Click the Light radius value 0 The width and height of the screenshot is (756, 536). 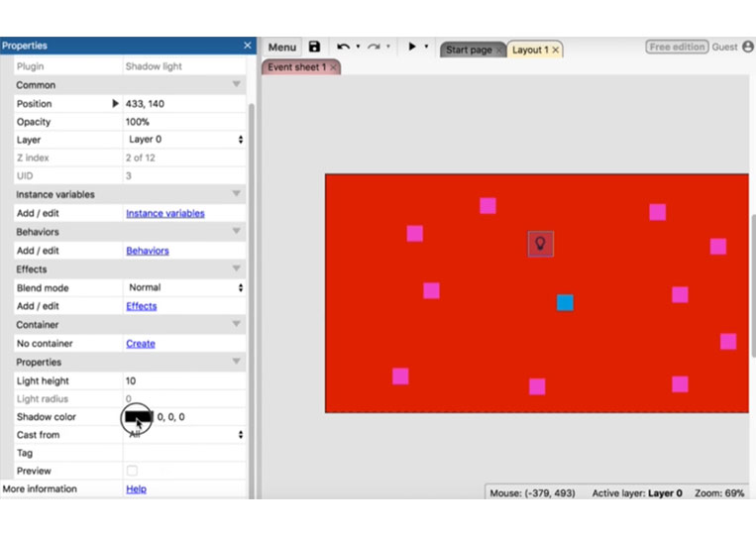click(x=128, y=398)
